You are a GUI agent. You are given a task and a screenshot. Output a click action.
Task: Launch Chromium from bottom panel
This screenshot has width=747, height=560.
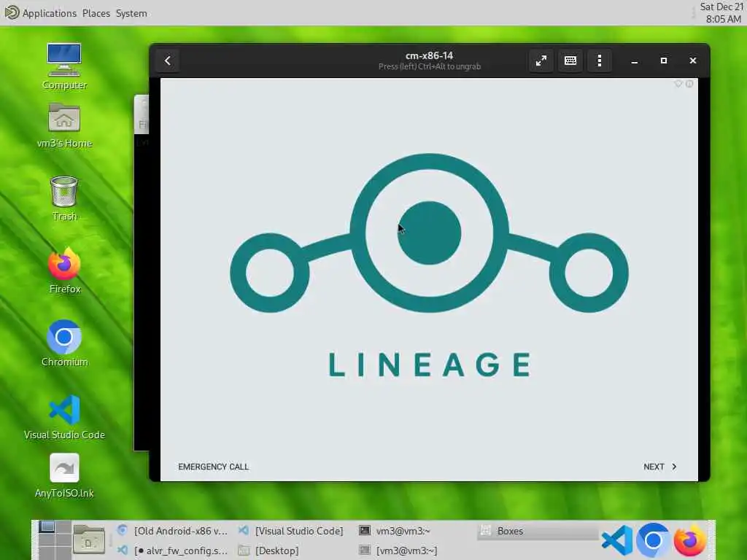pos(653,540)
